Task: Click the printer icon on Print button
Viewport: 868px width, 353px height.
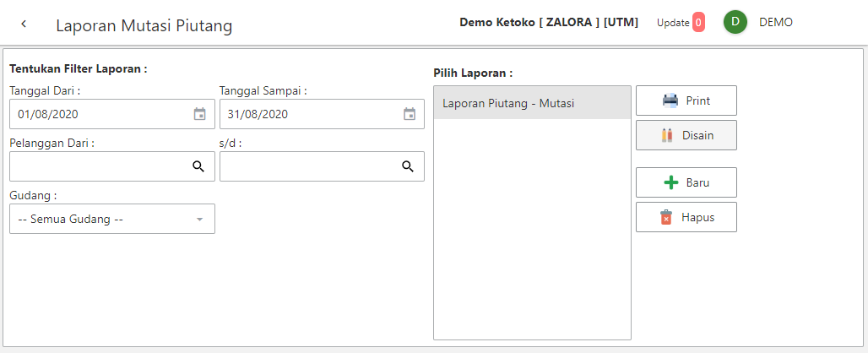Action: (x=670, y=100)
